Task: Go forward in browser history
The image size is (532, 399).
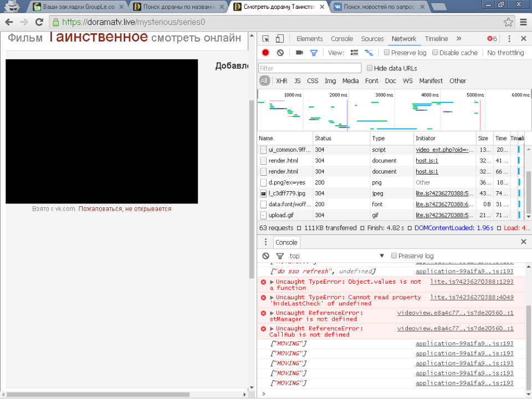Action: coord(24,22)
